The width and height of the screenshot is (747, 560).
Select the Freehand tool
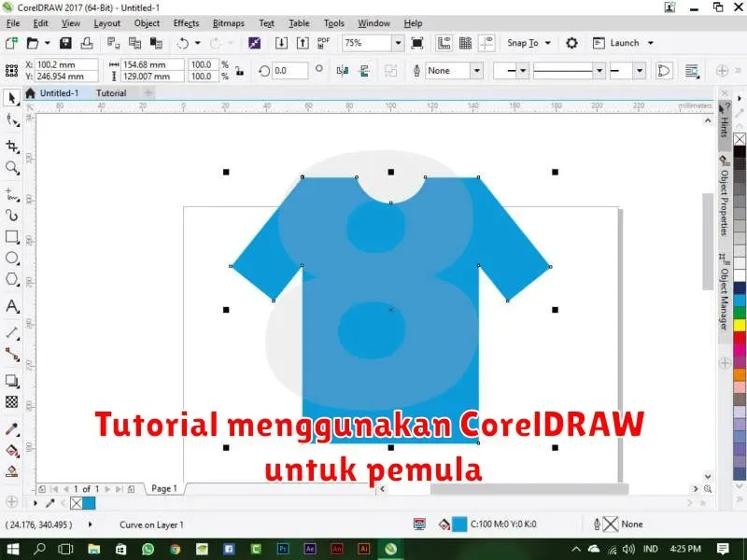click(x=12, y=195)
